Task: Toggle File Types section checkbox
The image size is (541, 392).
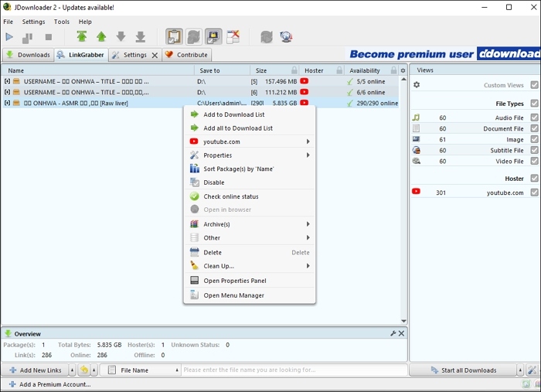Action: 535,103
